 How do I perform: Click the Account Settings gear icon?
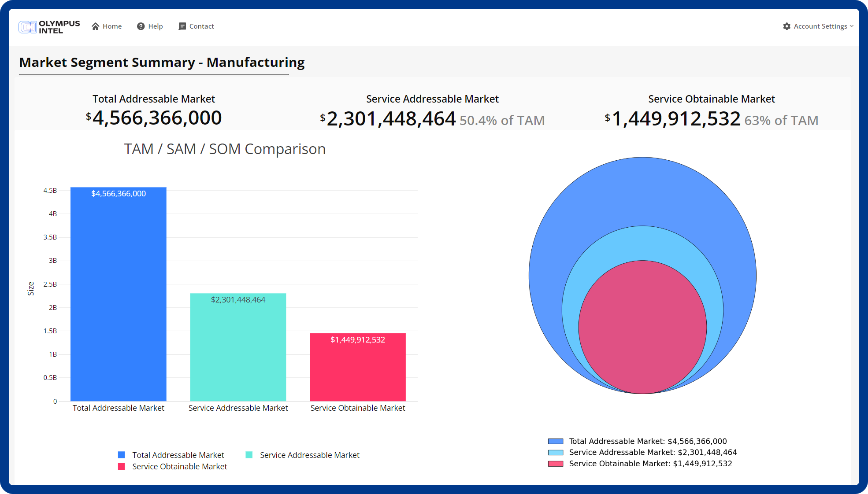click(787, 26)
